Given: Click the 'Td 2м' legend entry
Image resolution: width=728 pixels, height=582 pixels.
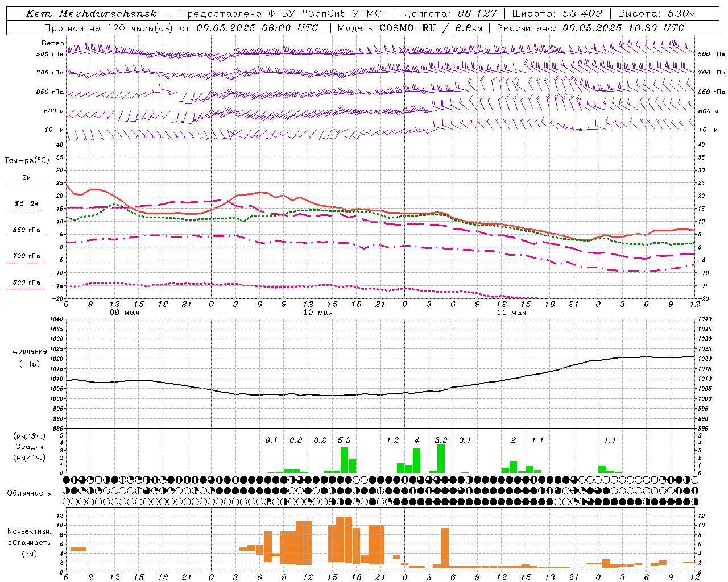Looking at the screenshot, I should point(27,203).
